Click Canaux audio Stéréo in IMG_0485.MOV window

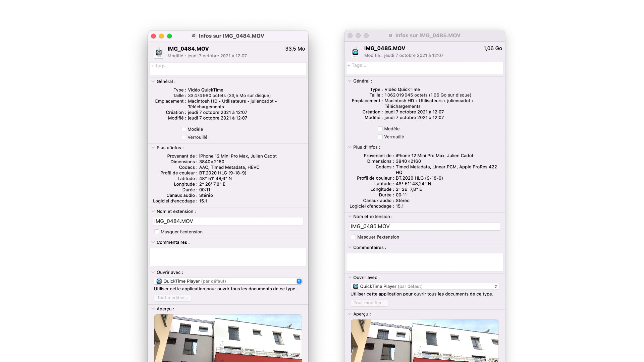pyautogui.click(x=402, y=201)
